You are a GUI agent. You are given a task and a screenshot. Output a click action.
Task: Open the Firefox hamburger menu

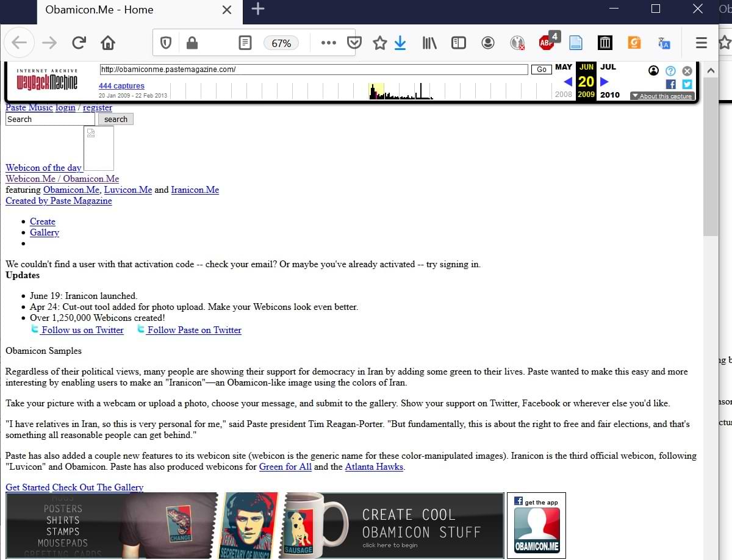pos(701,43)
